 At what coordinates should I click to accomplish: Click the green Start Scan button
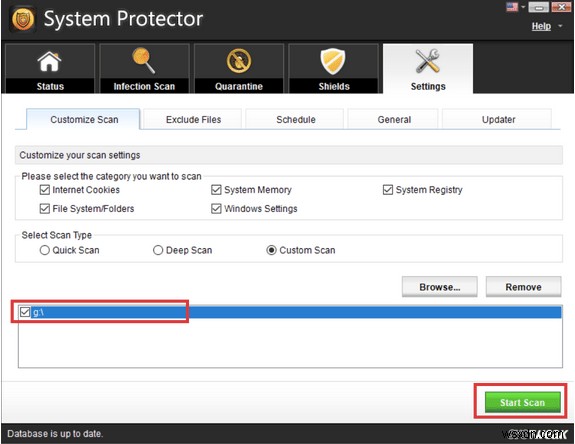(x=523, y=402)
